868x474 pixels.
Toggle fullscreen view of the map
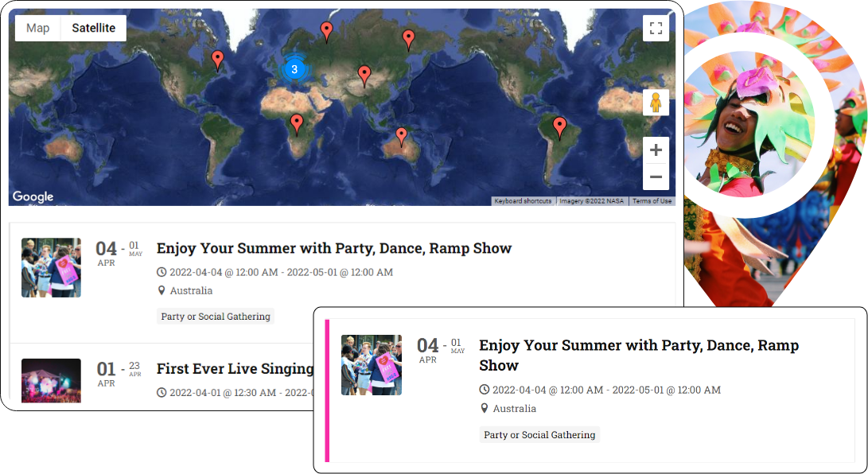tap(656, 29)
